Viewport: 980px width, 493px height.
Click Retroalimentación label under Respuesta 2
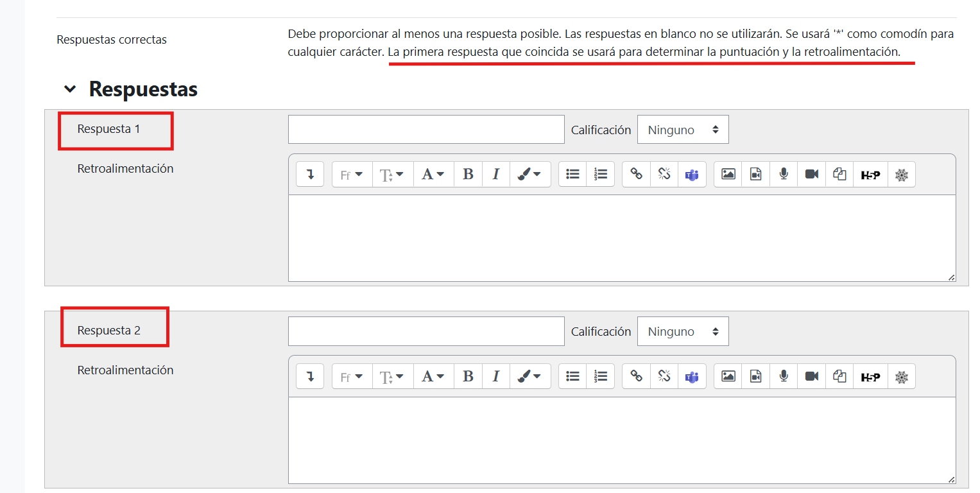pyautogui.click(x=125, y=370)
